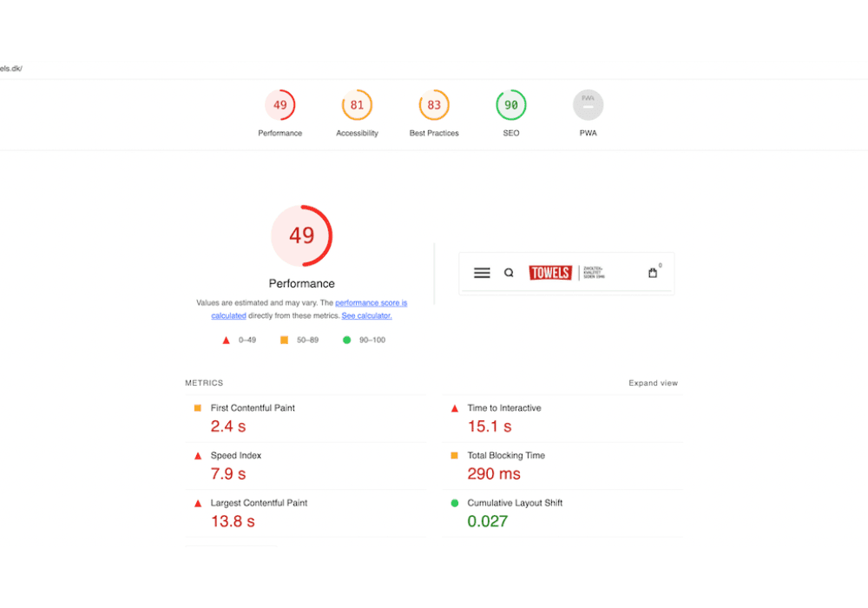Click the TOWELS page screenshot preview
The image size is (868, 608).
click(x=567, y=272)
